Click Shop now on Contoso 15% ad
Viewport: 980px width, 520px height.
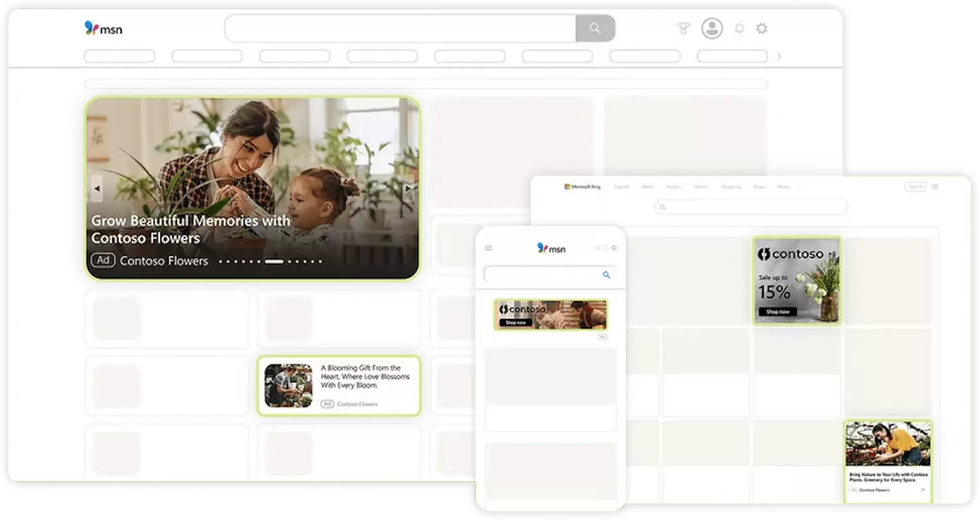pos(777,312)
